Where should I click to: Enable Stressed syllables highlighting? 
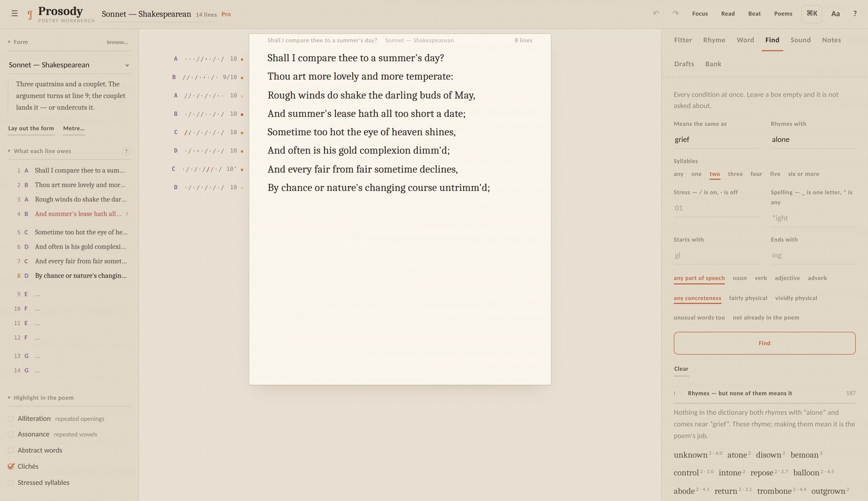[x=11, y=483]
